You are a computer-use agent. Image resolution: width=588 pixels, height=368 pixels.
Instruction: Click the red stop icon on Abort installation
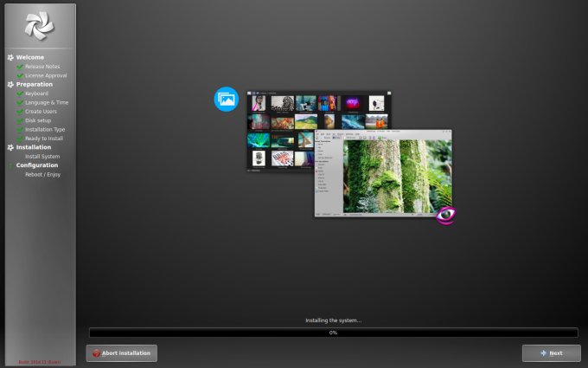coord(96,353)
